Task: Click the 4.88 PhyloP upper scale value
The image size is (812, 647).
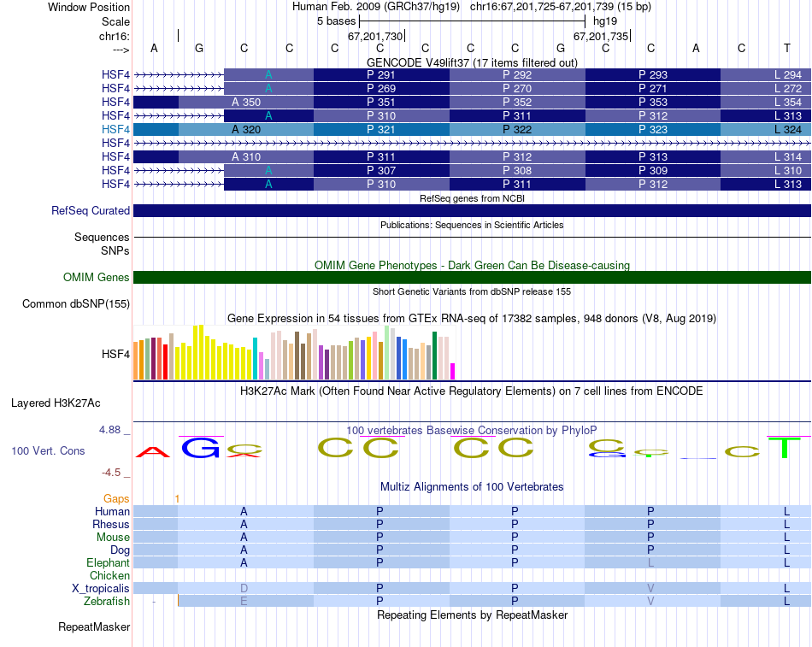Action: pyautogui.click(x=109, y=430)
